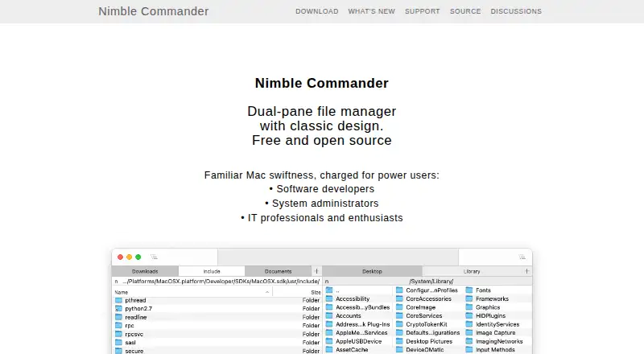The height and width of the screenshot is (354, 644).
Task: Click the python2.7 folder icon
Action: pyautogui.click(x=118, y=308)
